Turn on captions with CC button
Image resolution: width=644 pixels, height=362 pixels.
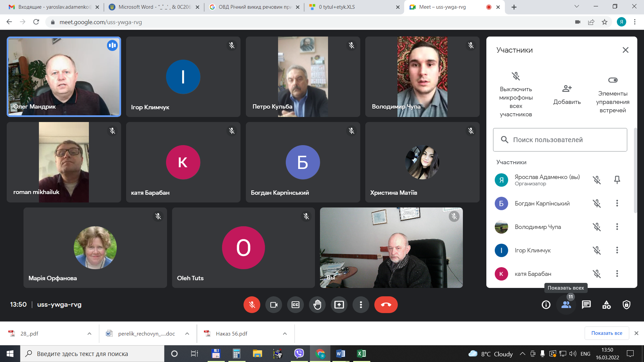(x=296, y=305)
